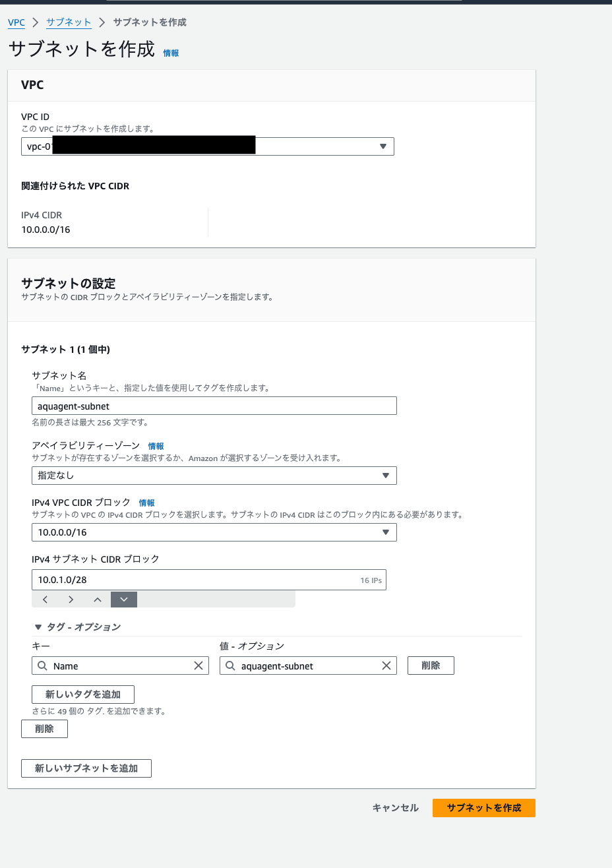Click orange サブネットを作成 button
This screenshot has width=612, height=868.
484,808
